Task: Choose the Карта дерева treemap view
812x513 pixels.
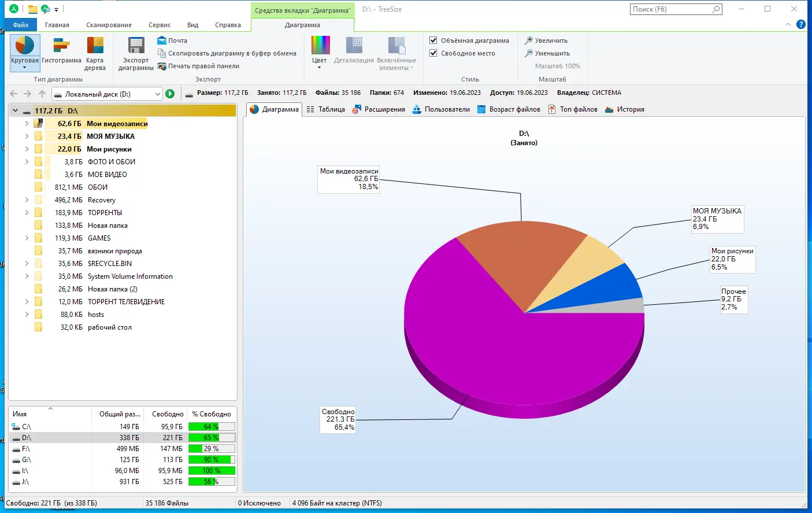Action: pos(95,53)
